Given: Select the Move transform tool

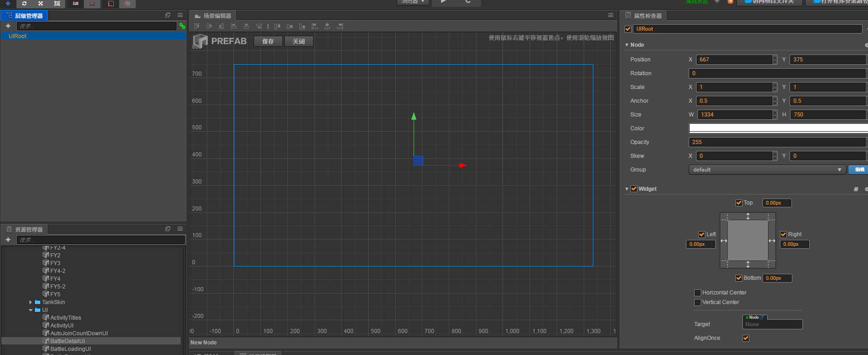Looking at the screenshot, I should point(8,3).
